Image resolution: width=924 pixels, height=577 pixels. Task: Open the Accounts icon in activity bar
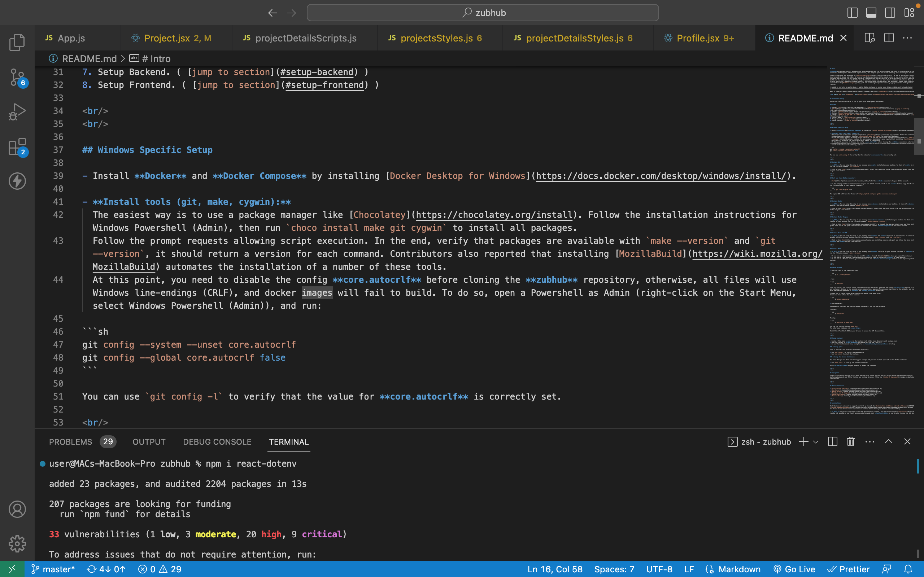click(17, 509)
